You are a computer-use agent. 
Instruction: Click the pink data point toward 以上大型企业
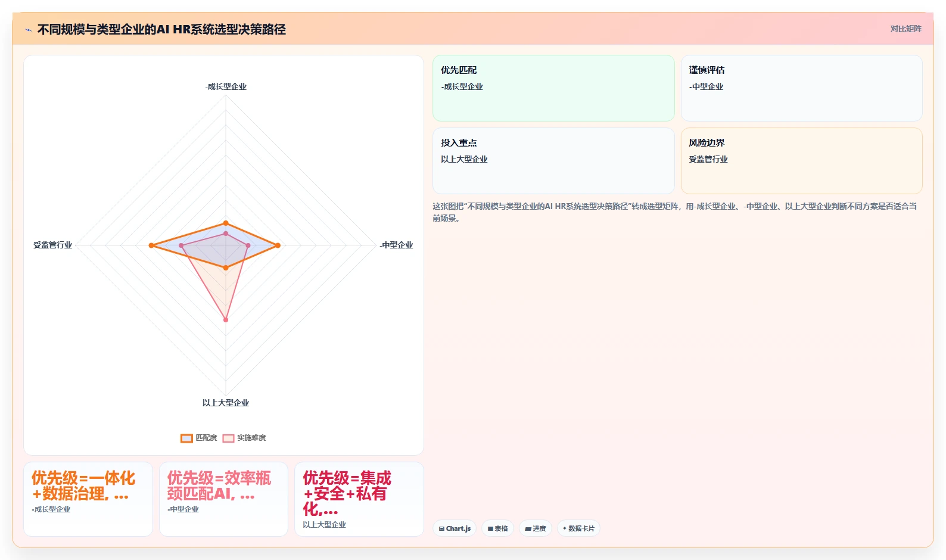[x=226, y=320]
